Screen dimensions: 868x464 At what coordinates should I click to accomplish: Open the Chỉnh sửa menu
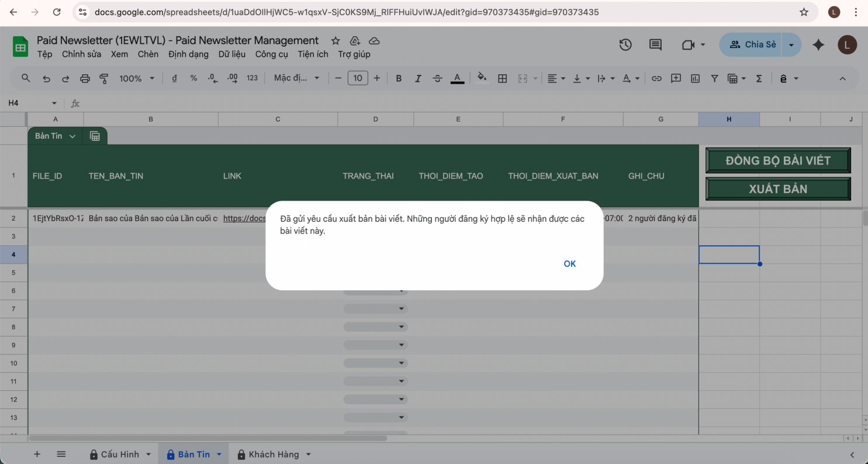tap(82, 54)
